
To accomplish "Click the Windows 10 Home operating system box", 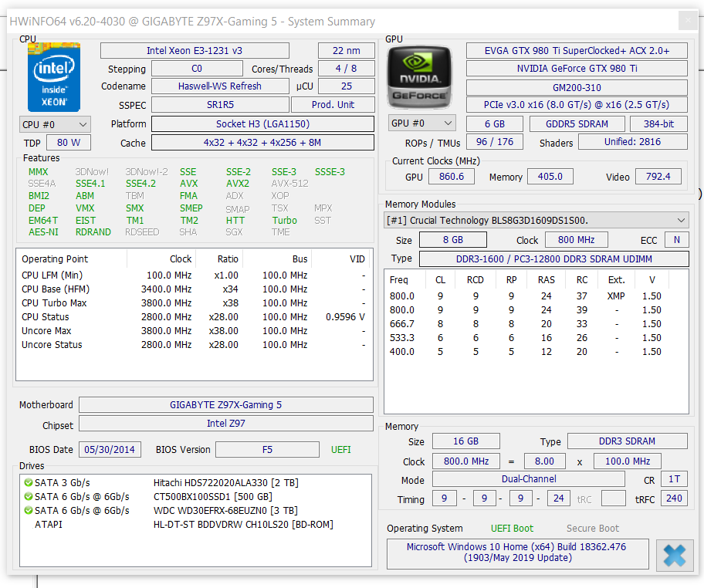I will [x=518, y=553].
